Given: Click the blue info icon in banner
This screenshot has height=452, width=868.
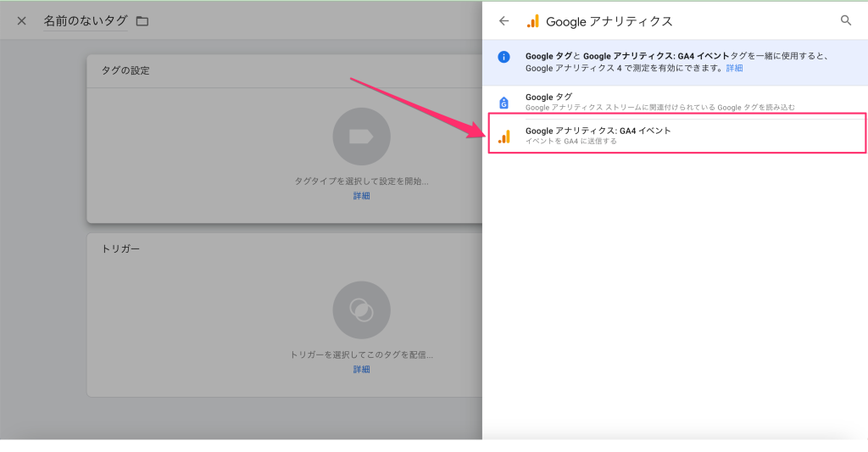Looking at the screenshot, I should (x=504, y=57).
